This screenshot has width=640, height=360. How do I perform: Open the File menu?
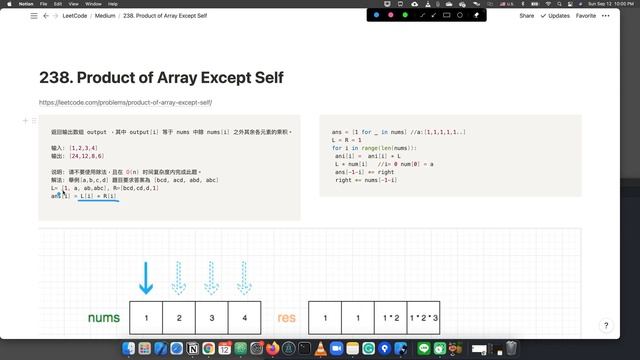(x=43, y=4)
